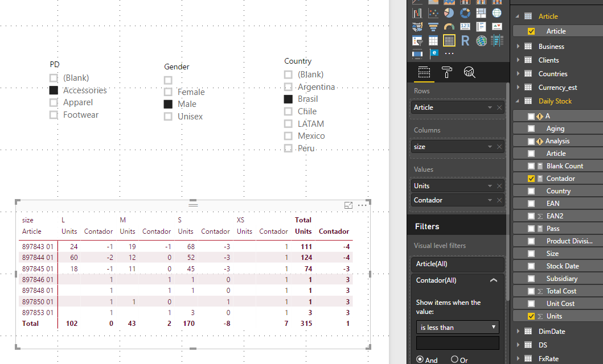Click the Total column header in matrix

pos(303,220)
